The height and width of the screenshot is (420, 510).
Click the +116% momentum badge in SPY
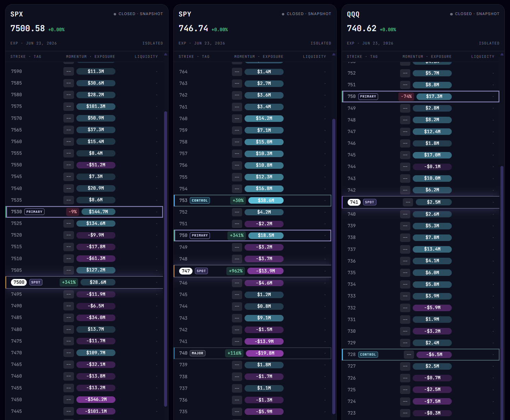point(234,353)
